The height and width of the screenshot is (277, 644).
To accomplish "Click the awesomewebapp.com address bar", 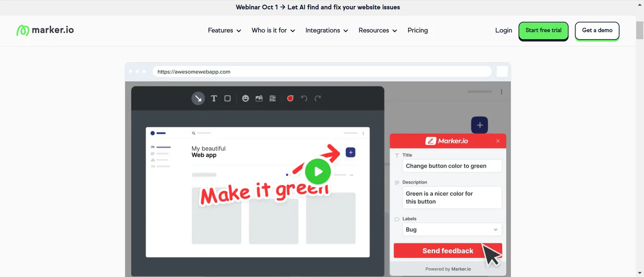I will pos(322,72).
